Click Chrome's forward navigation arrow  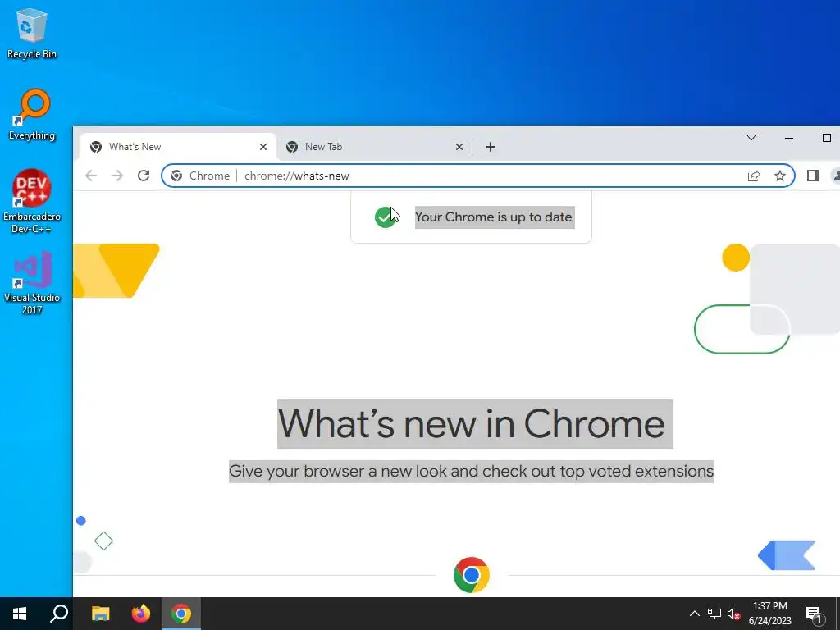point(116,176)
